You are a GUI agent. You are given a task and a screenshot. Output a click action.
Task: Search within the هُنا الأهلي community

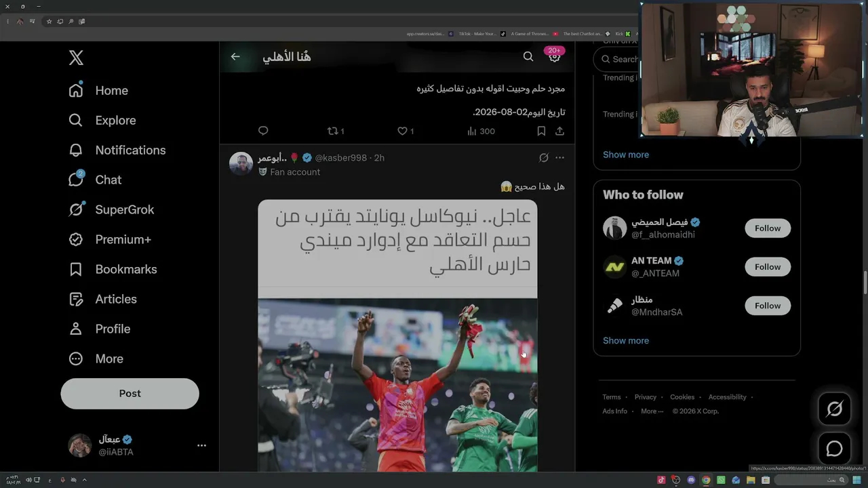point(528,57)
